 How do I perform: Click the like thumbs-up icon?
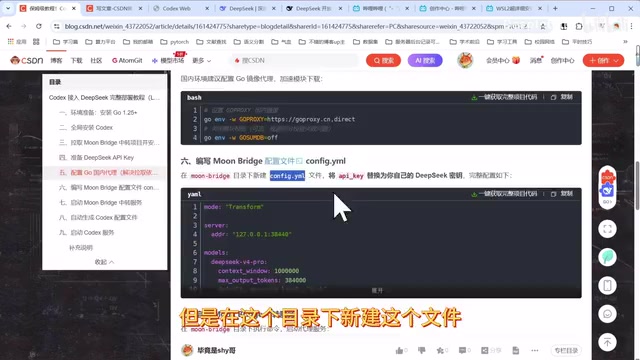coord(399,350)
